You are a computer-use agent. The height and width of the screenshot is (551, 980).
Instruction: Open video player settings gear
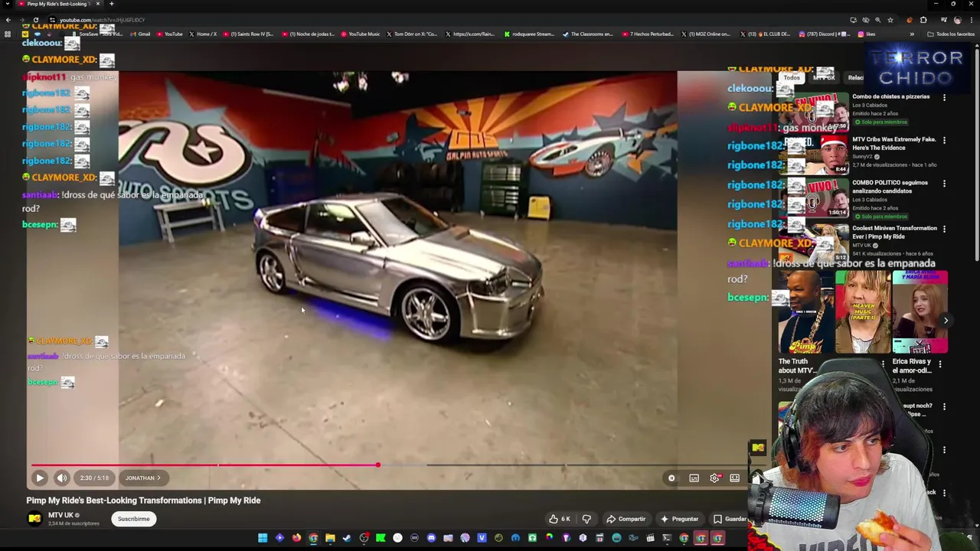click(x=714, y=478)
